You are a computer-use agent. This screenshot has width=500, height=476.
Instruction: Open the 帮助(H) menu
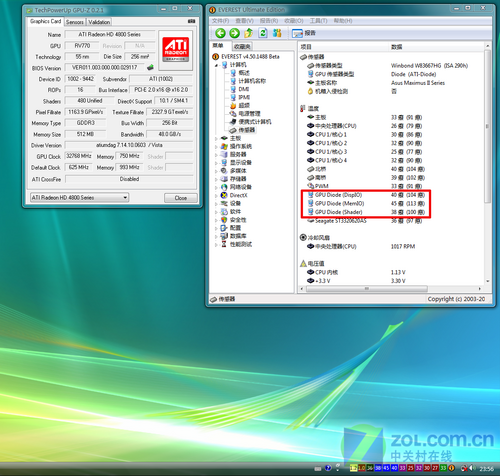point(343,21)
